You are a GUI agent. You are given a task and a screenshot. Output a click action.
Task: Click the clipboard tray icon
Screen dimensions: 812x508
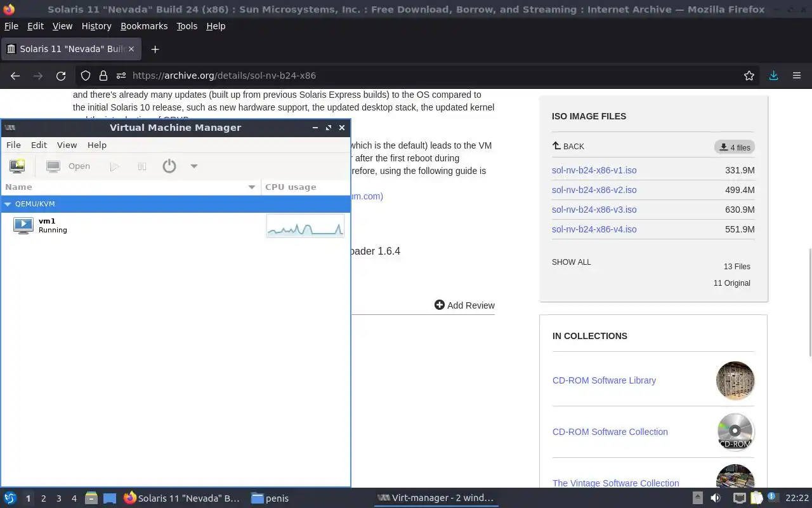click(x=756, y=498)
